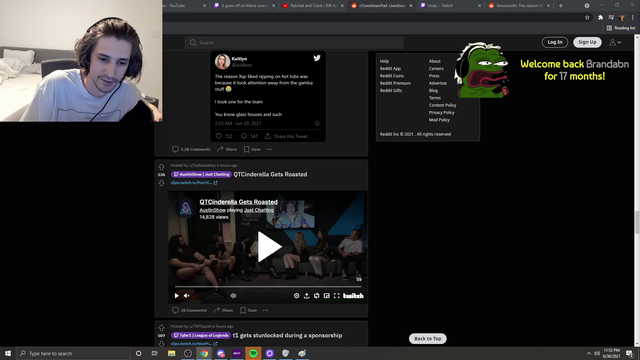Viewport: 640px width, 360px height.
Task: Open the clips.twitch.tv link under QTCinderella post
Action: 194,182
